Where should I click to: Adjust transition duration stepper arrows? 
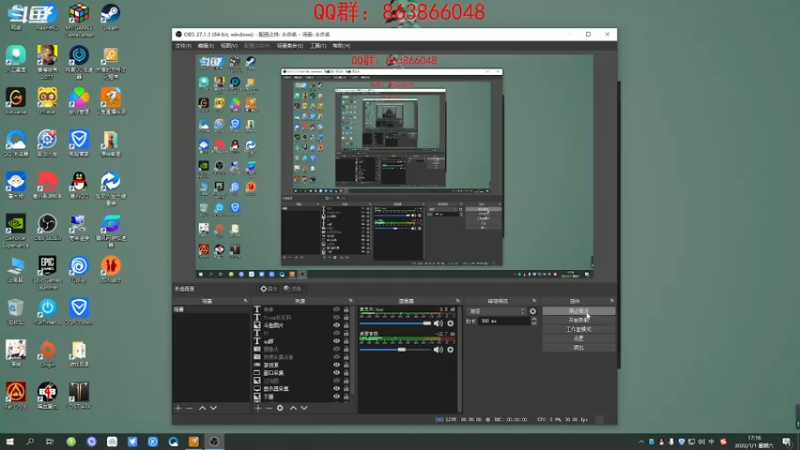[x=534, y=321]
